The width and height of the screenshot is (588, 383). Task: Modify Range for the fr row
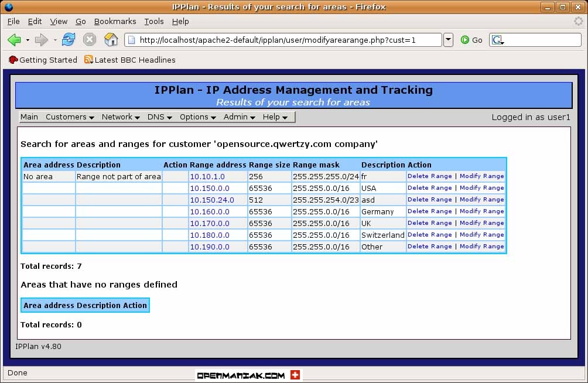click(482, 176)
